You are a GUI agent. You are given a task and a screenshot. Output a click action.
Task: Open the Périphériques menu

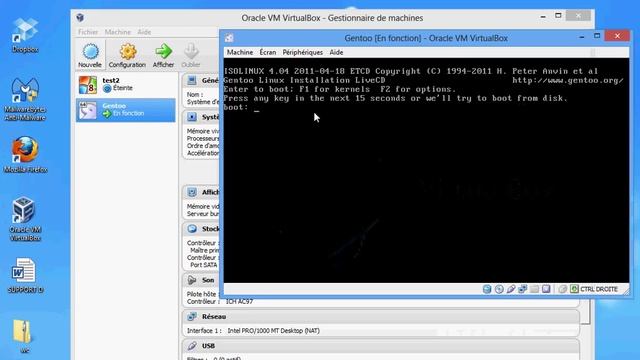pos(302,52)
